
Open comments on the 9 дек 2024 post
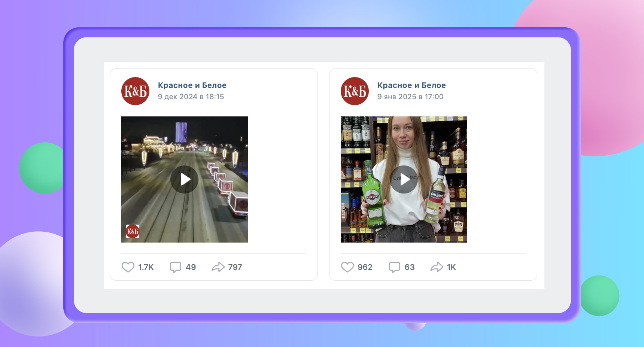(176, 267)
